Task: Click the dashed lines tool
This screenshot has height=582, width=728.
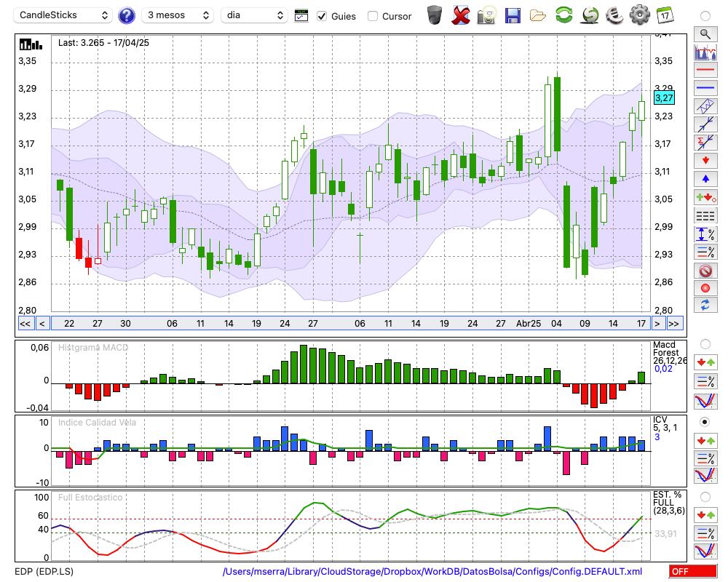Action: pos(705,215)
